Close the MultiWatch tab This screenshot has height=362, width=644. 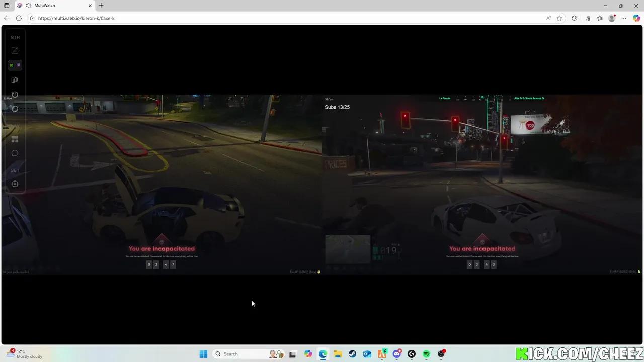click(x=90, y=6)
